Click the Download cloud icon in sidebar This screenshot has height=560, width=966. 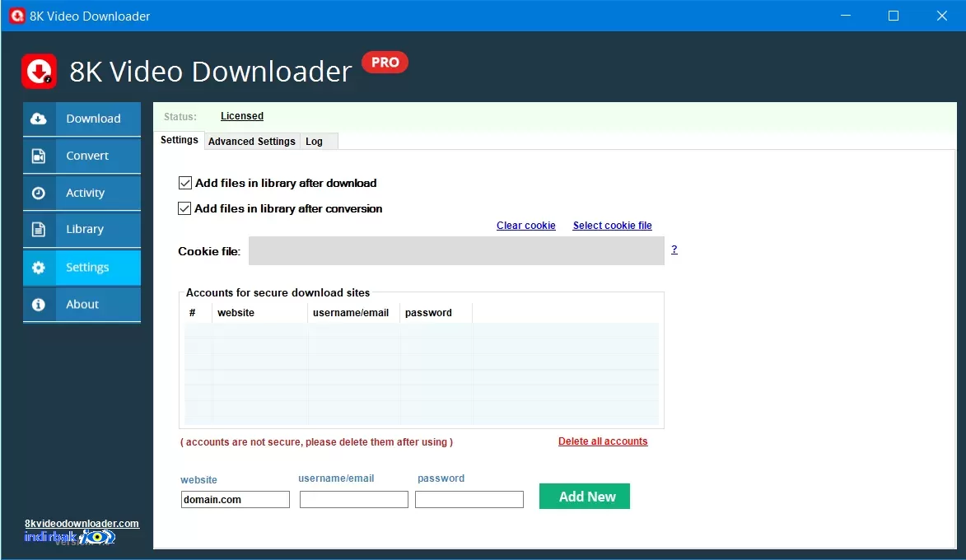tap(39, 119)
